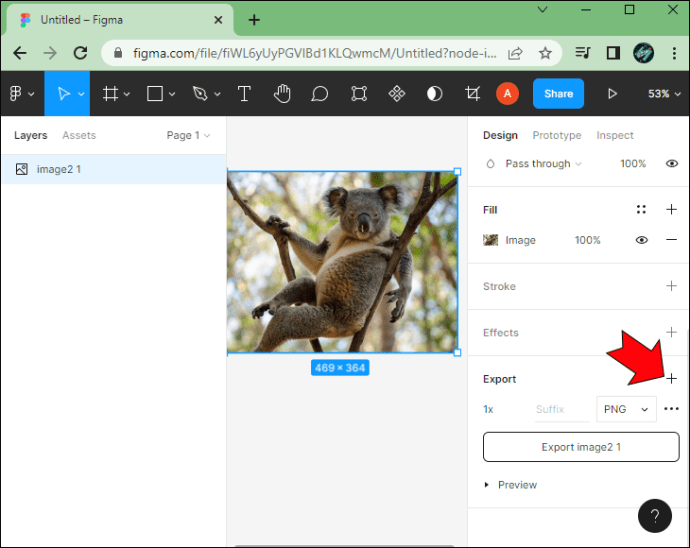Open the Pen tool dropdown arrow
Image resolution: width=690 pixels, height=548 pixels.
(x=217, y=94)
